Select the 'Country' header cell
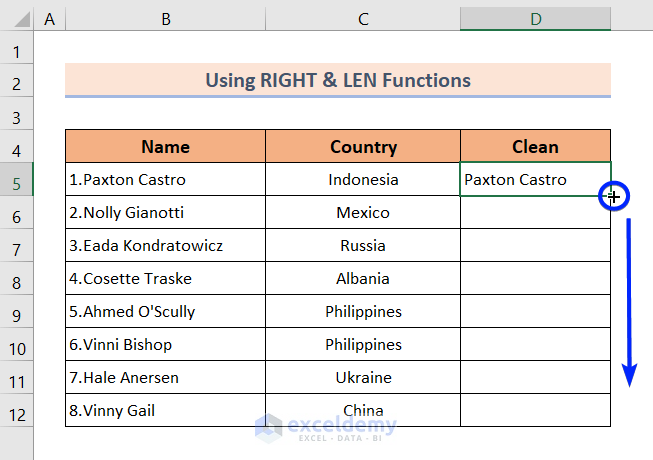This screenshot has width=653, height=460. coord(363,147)
